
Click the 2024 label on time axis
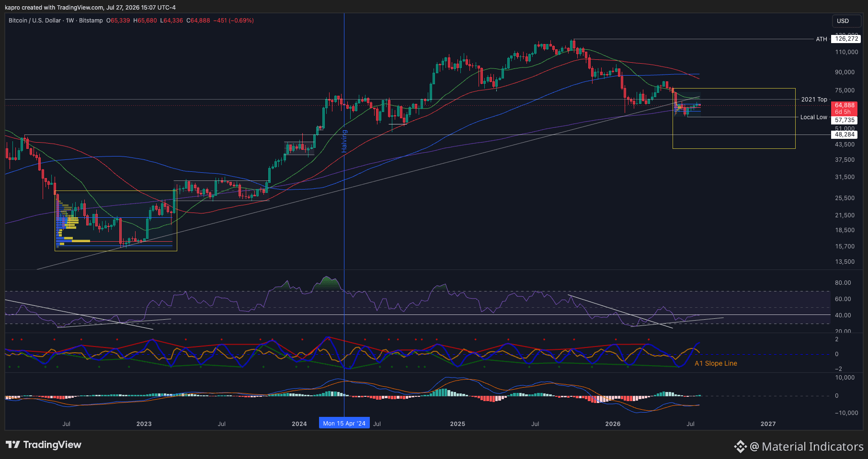click(x=299, y=424)
